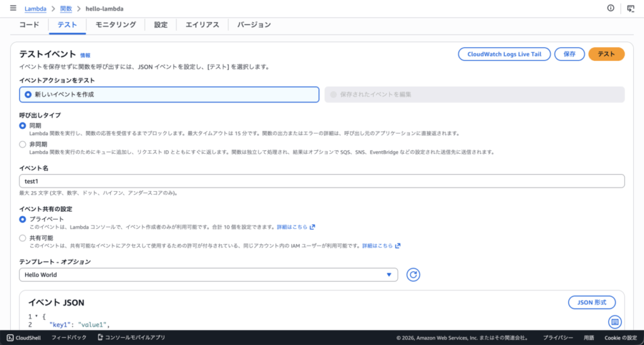Select 共有可能 event sharing

[x=23, y=238]
